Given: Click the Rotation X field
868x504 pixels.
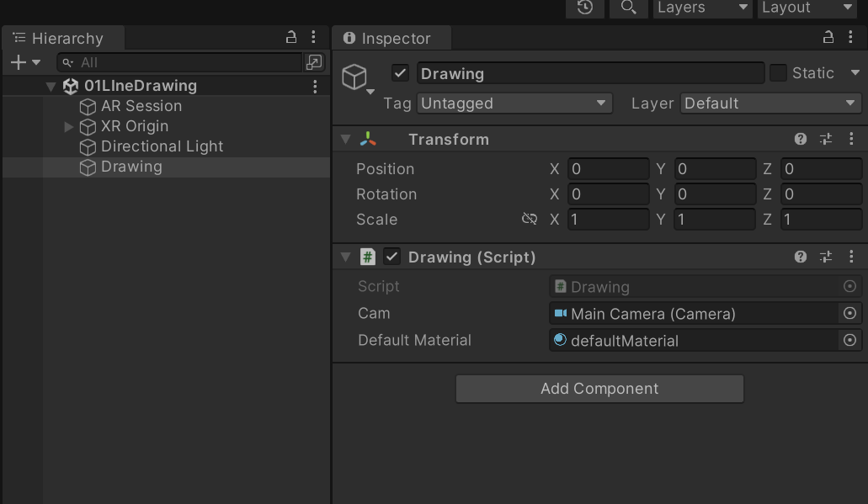Looking at the screenshot, I should [x=609, y=194].
